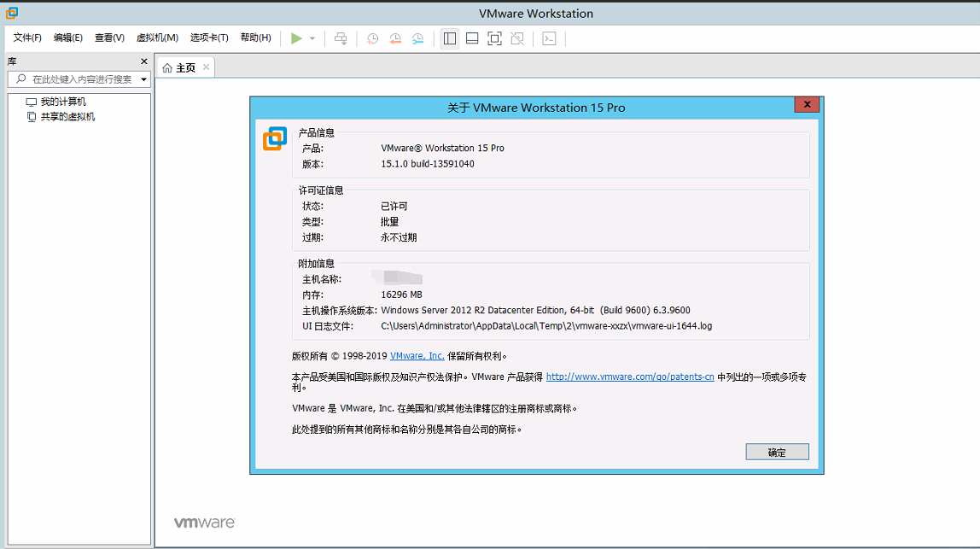This screenshot has height=549, width=980.
Task: Close the 主页 tab
Action: pos(207,67)
